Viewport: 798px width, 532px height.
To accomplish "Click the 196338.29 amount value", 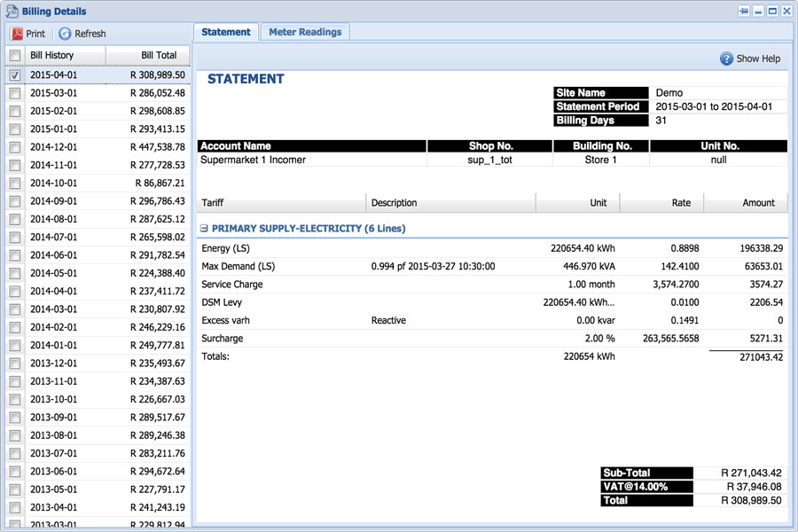I will (x=762, y=248).
